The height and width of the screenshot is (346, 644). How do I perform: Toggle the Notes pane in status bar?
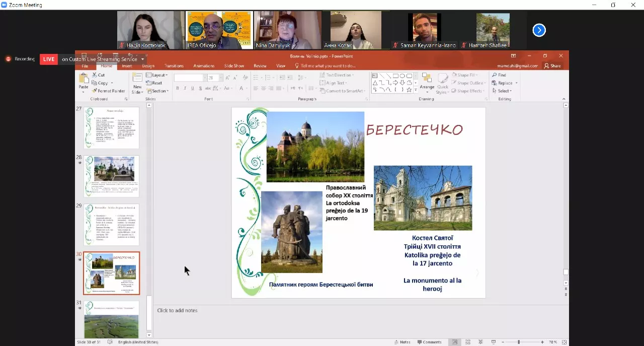(403, 342)
